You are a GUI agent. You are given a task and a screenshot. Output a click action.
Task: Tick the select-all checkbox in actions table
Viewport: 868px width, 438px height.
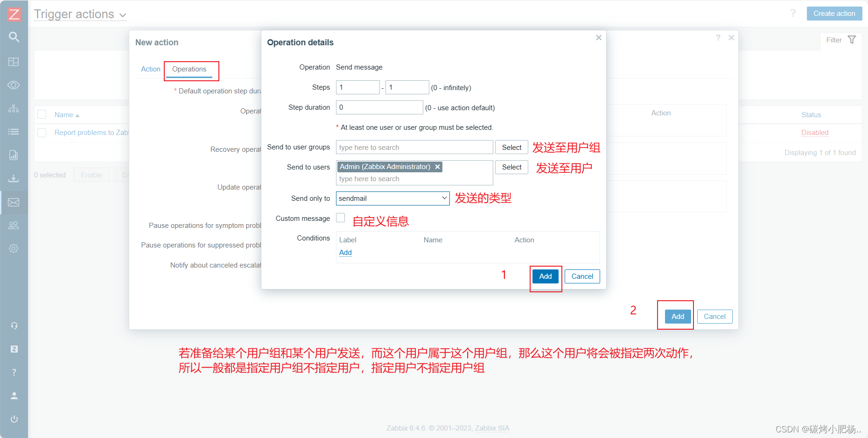click(42, 114)
